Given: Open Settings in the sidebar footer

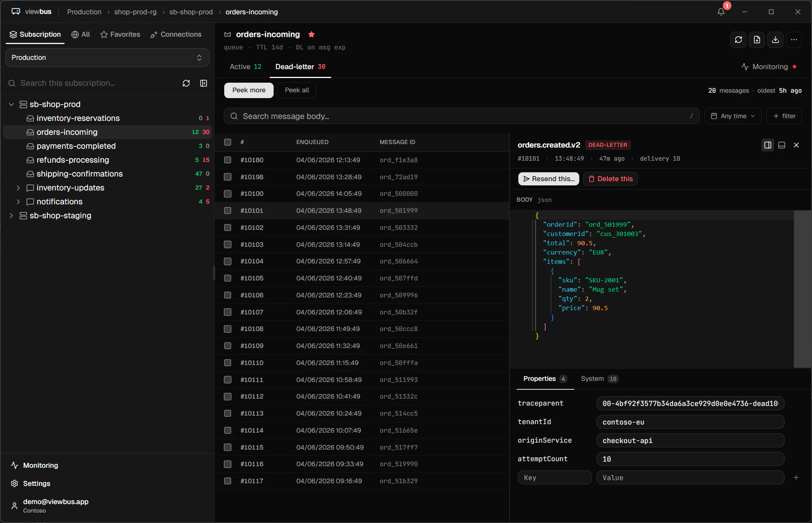Looking at the screenshot, I should click(31, 484).
